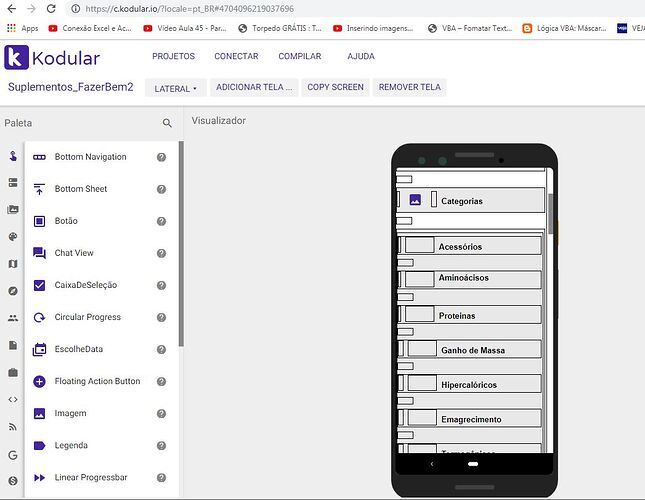645x500 pixels.
Task: Open the Video Aula 45 bookmark
Action: tap(185, 28)
